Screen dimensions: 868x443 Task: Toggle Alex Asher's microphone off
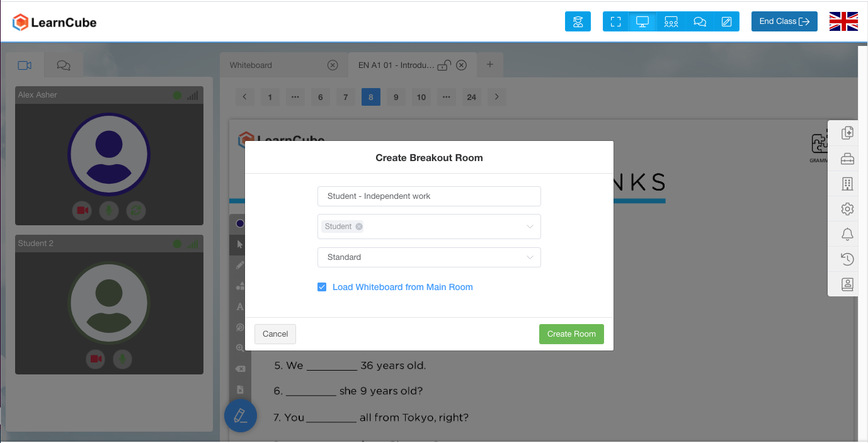[109, 211]
